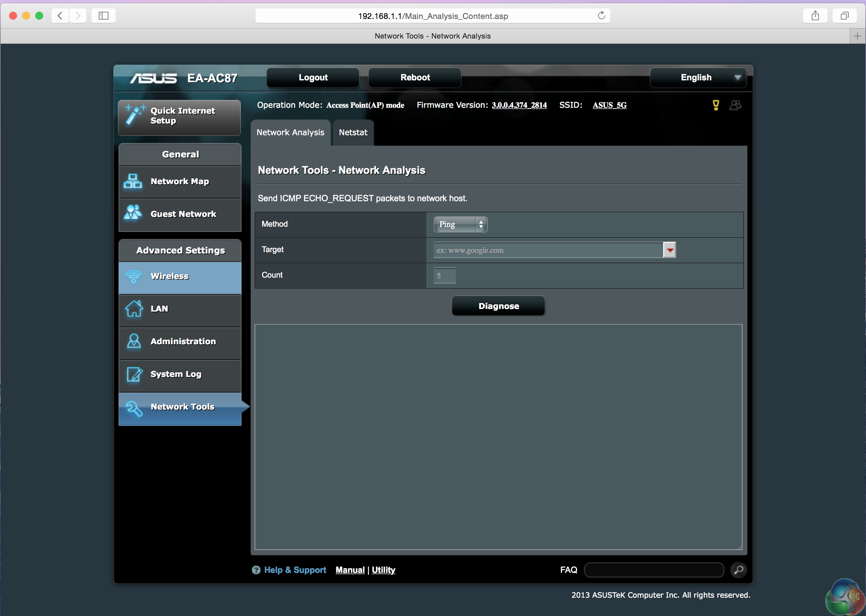Toggle the Safari sidebar button

click(x=103, y=16)
